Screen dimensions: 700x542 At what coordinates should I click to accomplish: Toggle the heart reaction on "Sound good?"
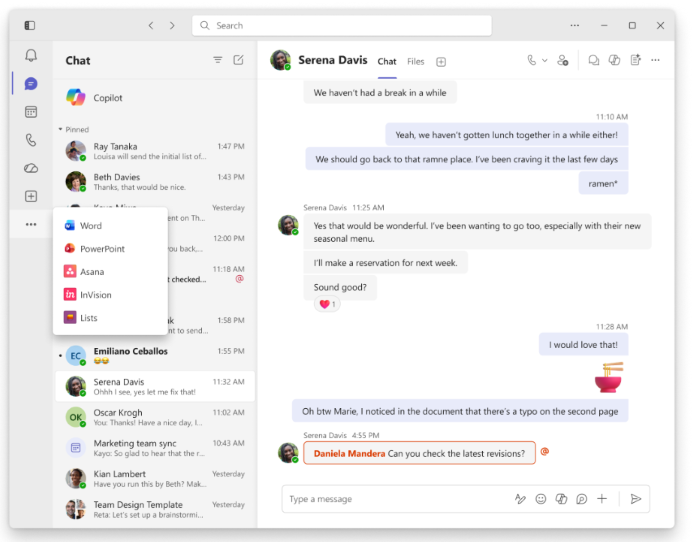click(x=327, y=304)
